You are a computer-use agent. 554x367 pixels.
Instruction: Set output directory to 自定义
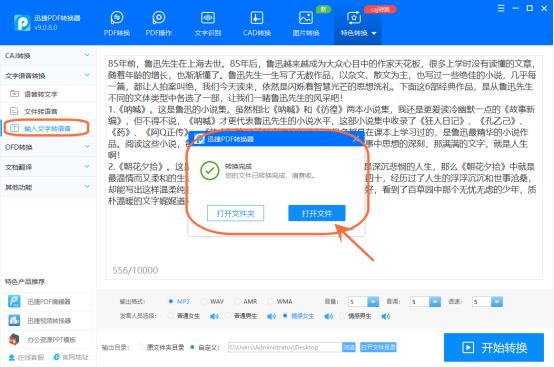pyautogui.click(x=204, y=347)
